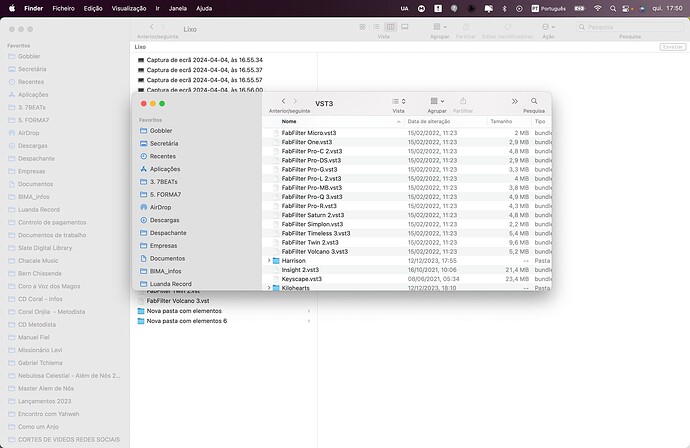The image size is (690, 448).
Task: Open the Ficheiro menu
Action: click(x=63, y=8)
